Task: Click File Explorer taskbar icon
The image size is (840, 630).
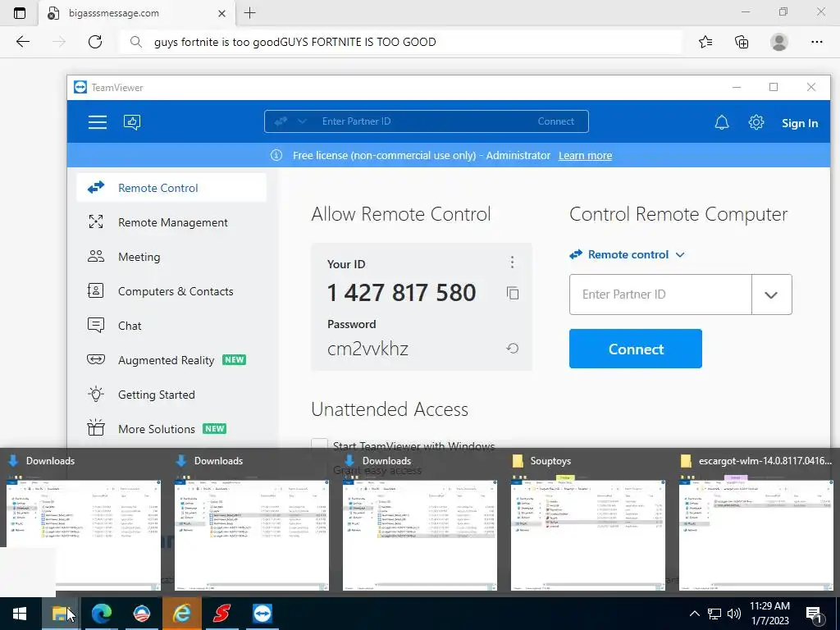Action: click(x=60, y=614)
